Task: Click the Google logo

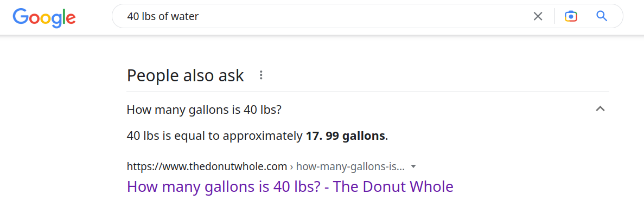Action: click(x=44, y=17)
